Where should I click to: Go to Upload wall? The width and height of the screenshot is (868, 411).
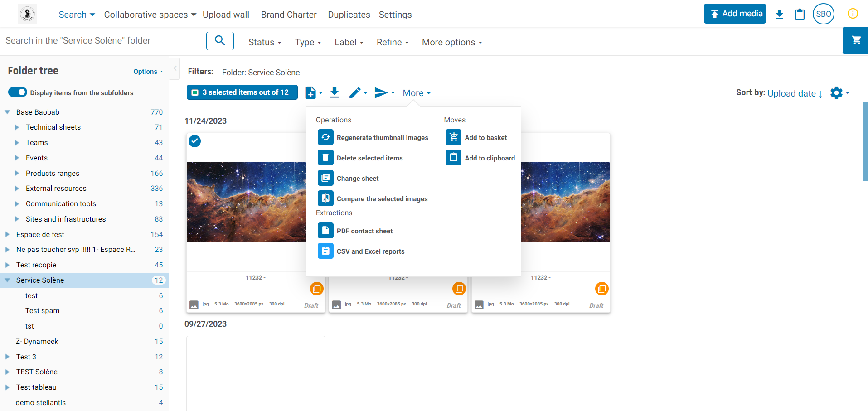(226, 15)
